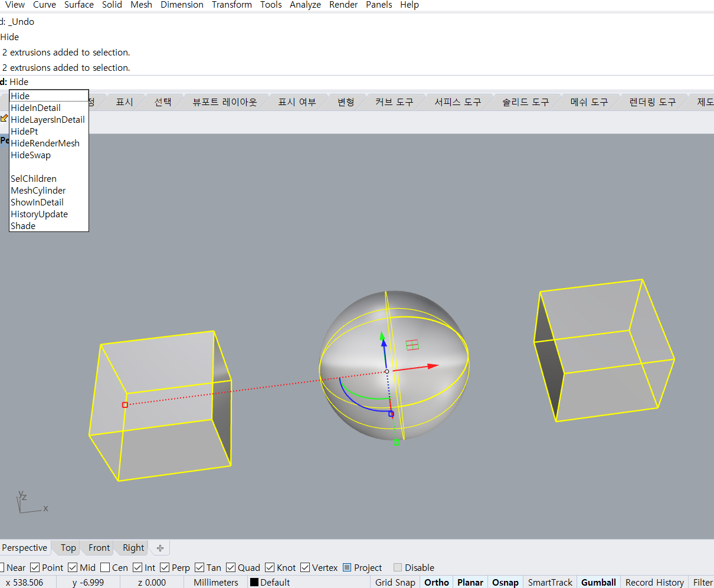Switch to the Right viewport tab

click(133, 548)
